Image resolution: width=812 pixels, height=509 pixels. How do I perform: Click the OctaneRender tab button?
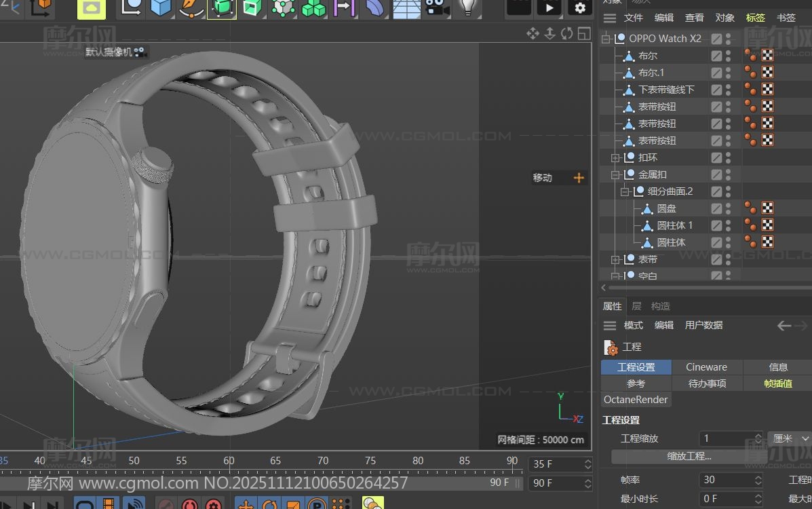pyautogui.click(x=636, y=400)
